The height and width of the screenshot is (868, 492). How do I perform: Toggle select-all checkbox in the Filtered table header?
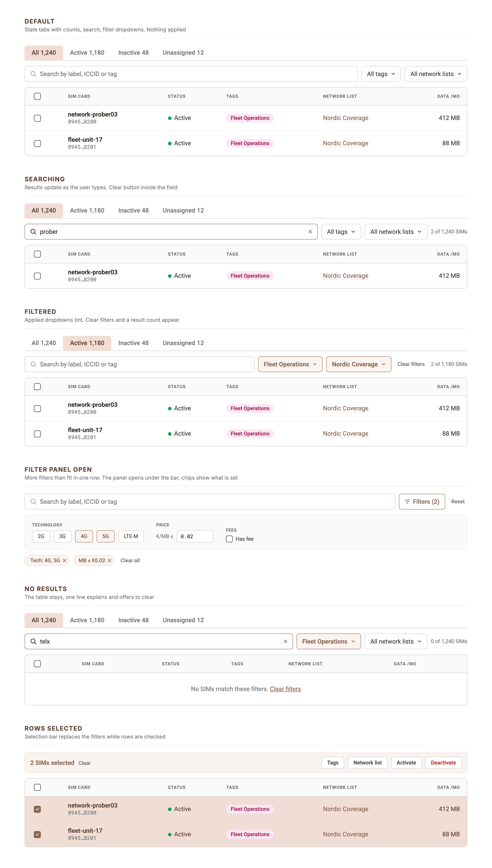tap(38, 386)
